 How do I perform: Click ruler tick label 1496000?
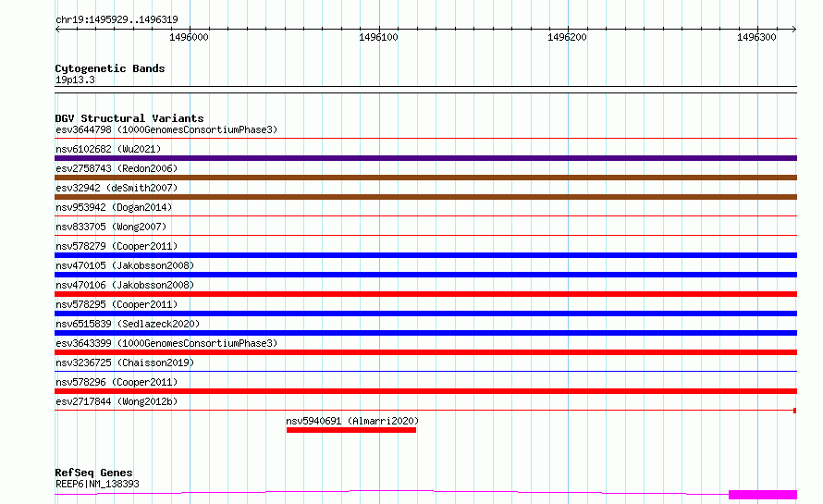coord(189,37)
